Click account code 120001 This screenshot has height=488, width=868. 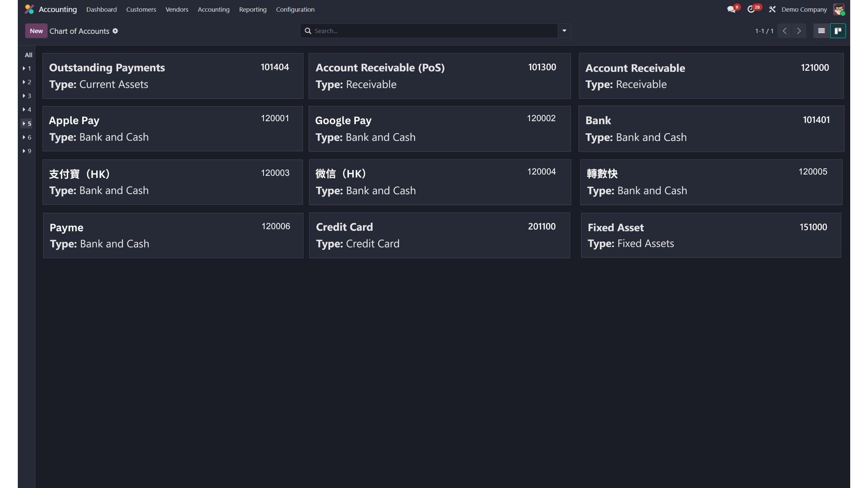[x=275, y=118]
